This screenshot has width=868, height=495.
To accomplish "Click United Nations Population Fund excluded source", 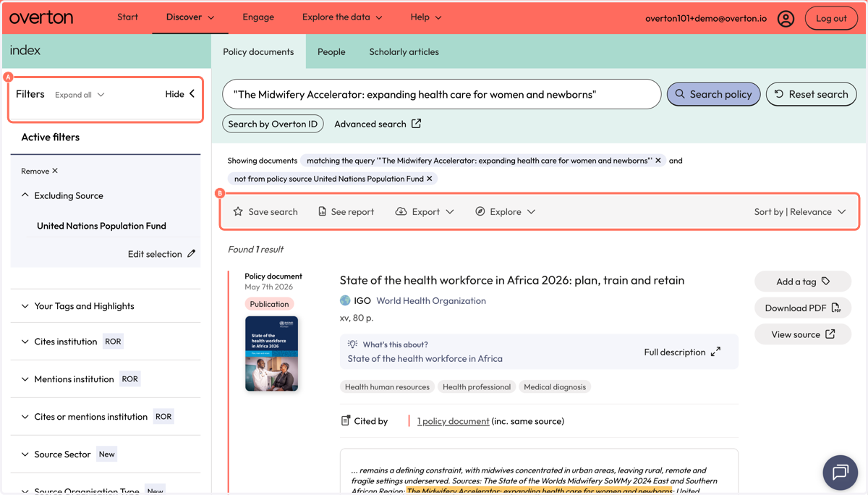I will click(101, 226).
